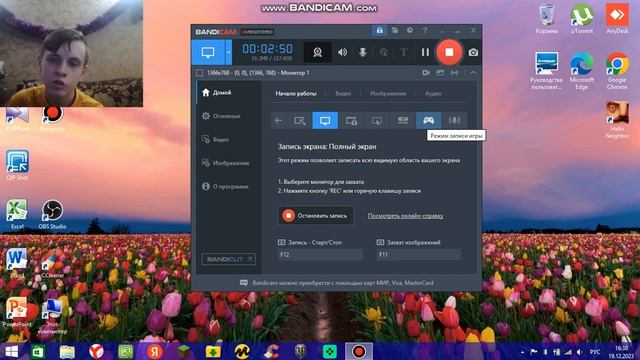Switch to the Аудио tab

[433, 93]
